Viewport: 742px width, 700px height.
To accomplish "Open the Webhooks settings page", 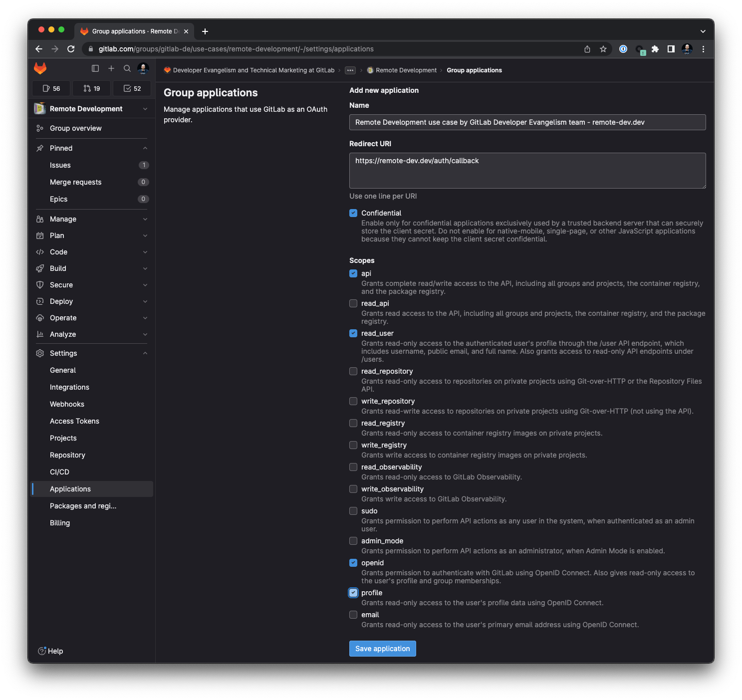I will (67, 404).
